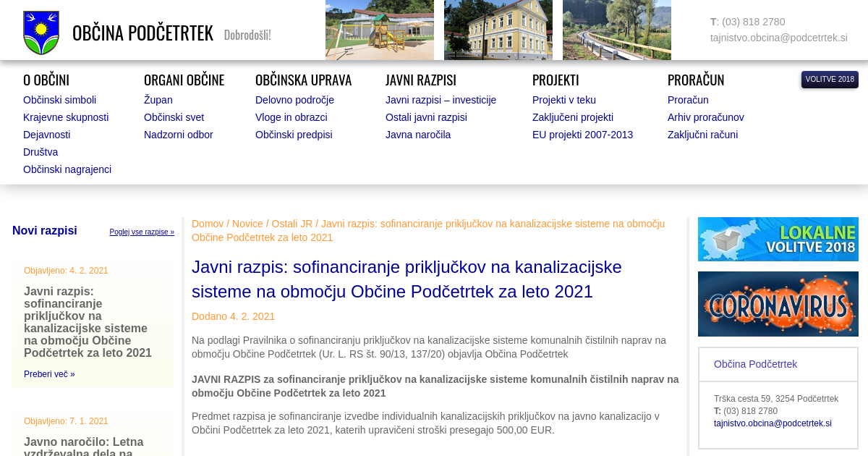Click the Občina Podčetrtek site title
This screenshot has width=868, height=456.
142,33
